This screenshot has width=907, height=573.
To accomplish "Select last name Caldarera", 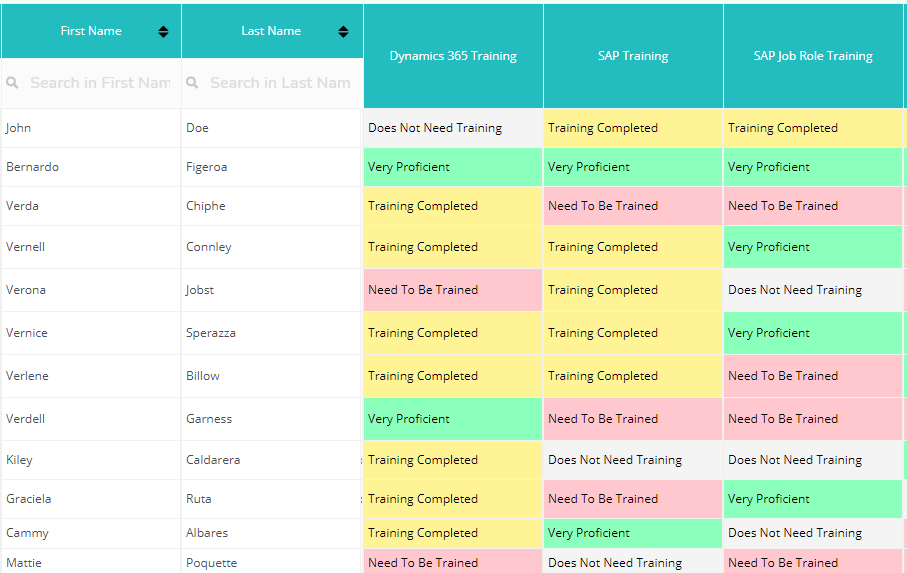I will coord(213,460).
